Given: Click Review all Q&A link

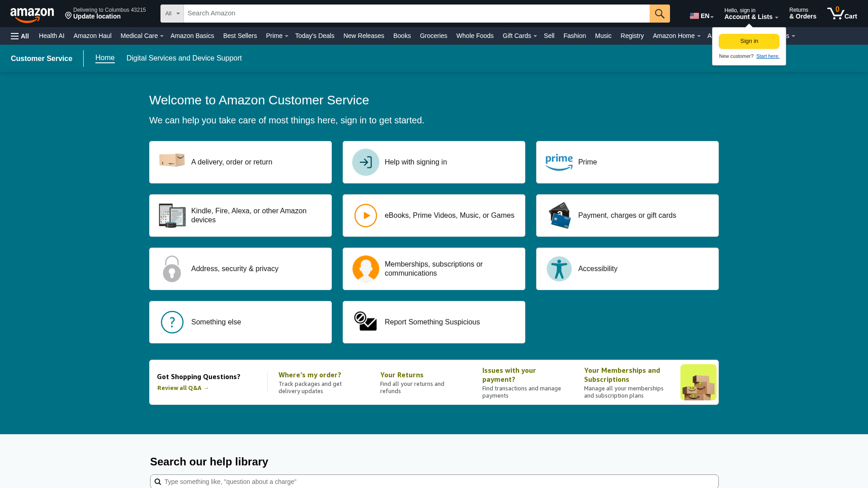Looking at the screenshot, I should click(x=183, y=388).
